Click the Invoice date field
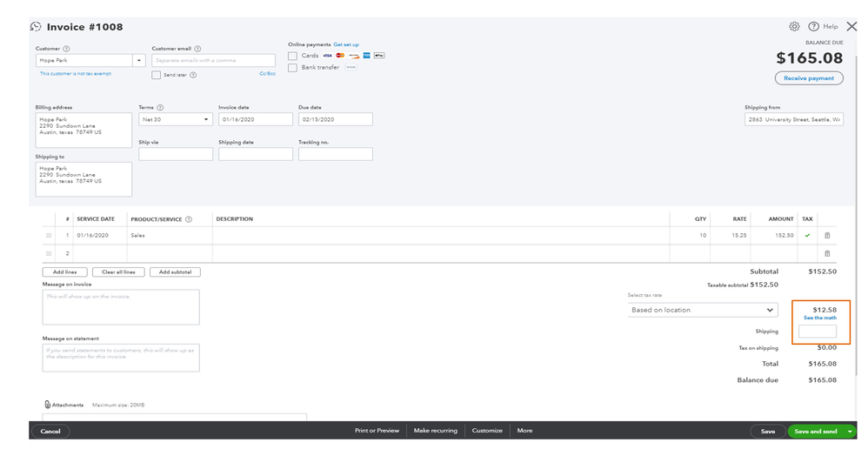The height and width of the screenshot is (456, 868). (x=255, y=119)
